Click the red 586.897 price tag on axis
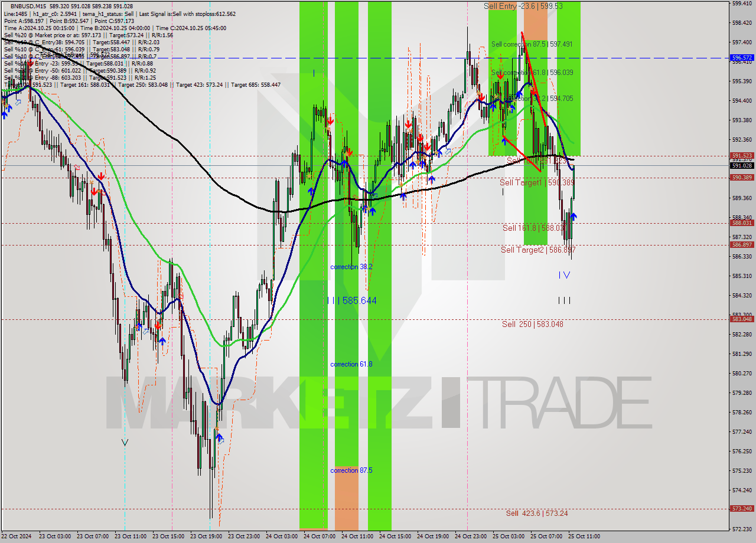This screenshot has height=543, width=756. (x=742, y=244)
